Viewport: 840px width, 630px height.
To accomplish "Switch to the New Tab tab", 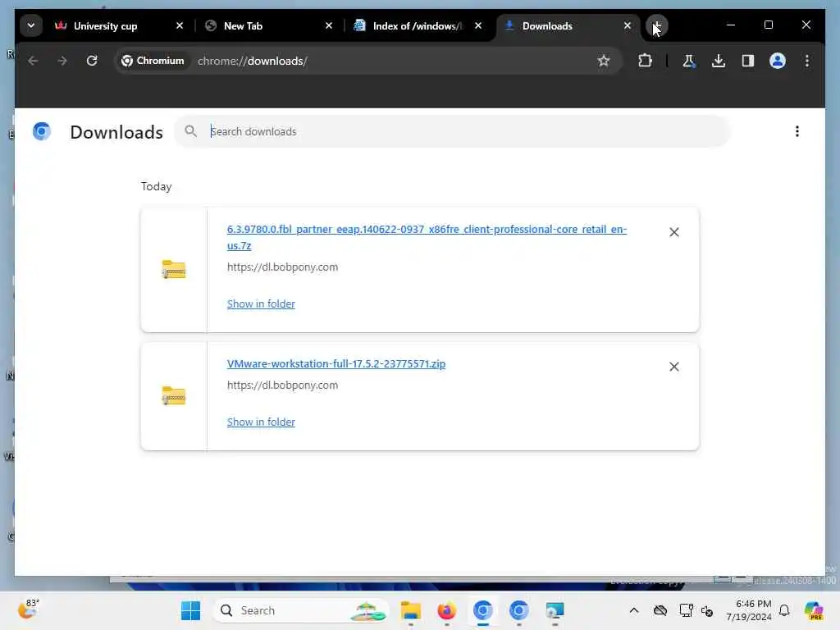I will [243, 25].
